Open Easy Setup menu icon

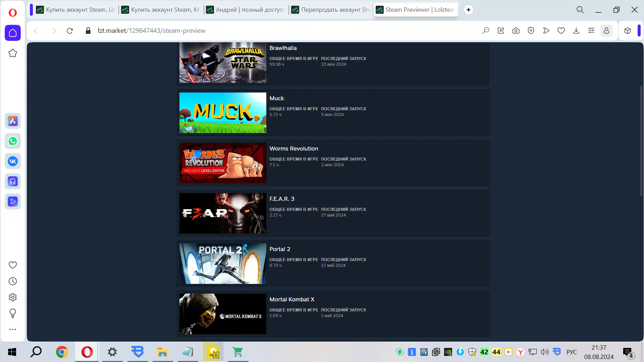click(591, 31)
